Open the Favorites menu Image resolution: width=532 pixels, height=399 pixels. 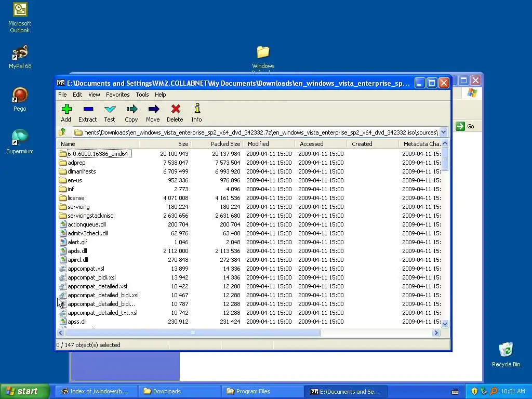118,95
